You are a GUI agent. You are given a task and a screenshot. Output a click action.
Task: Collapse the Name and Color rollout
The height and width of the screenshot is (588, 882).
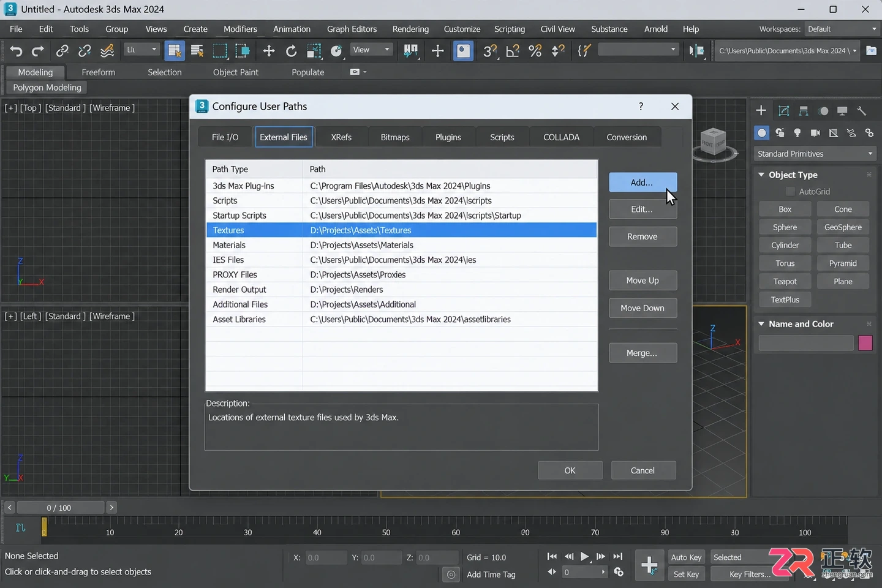761,324
